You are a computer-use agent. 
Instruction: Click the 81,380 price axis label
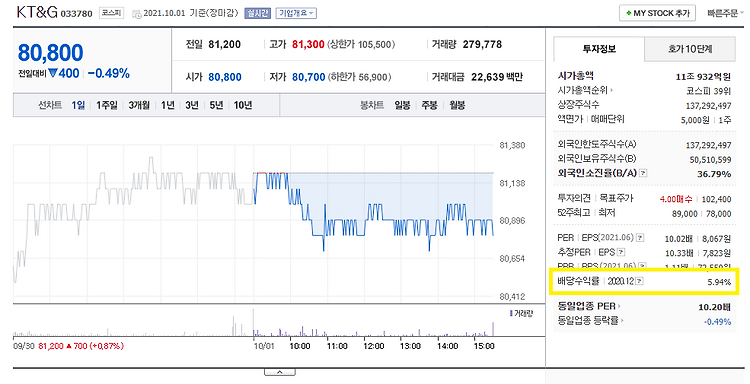tap(512, 145)
